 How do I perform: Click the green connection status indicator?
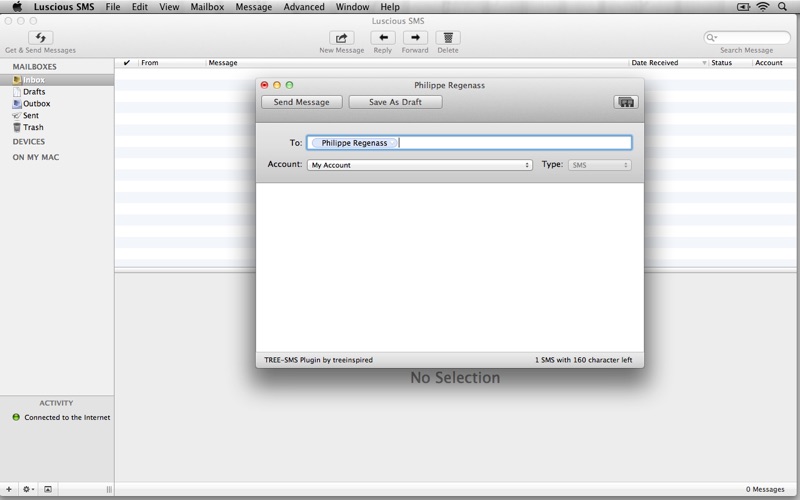16,417
